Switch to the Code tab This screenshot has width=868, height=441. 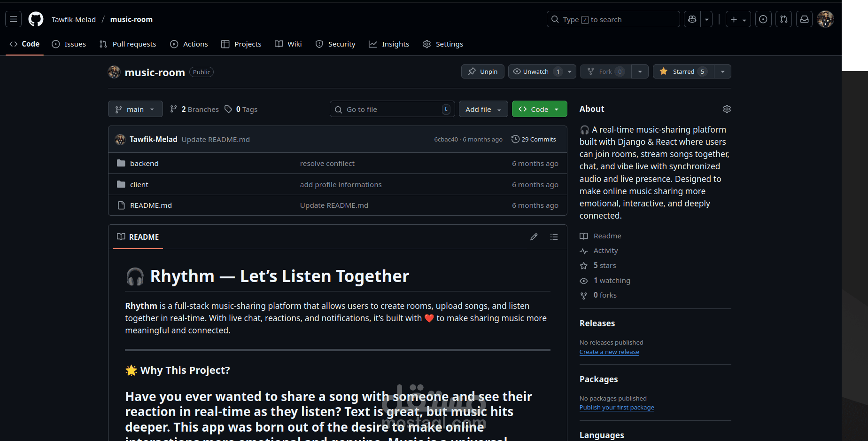tap(24, 44)
